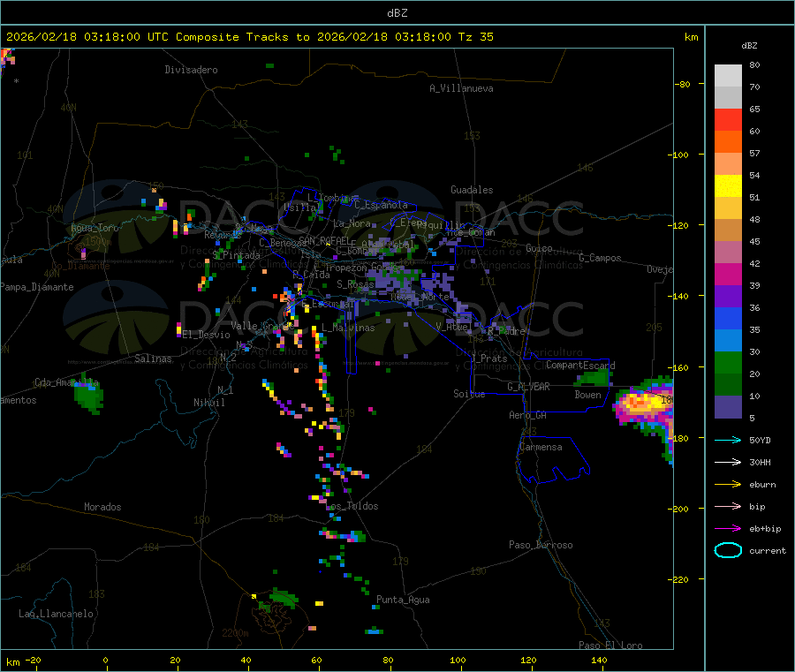Click the L_Malvinas map label
The width and height of the screenshot is (795, 672).
click(348, 328)
